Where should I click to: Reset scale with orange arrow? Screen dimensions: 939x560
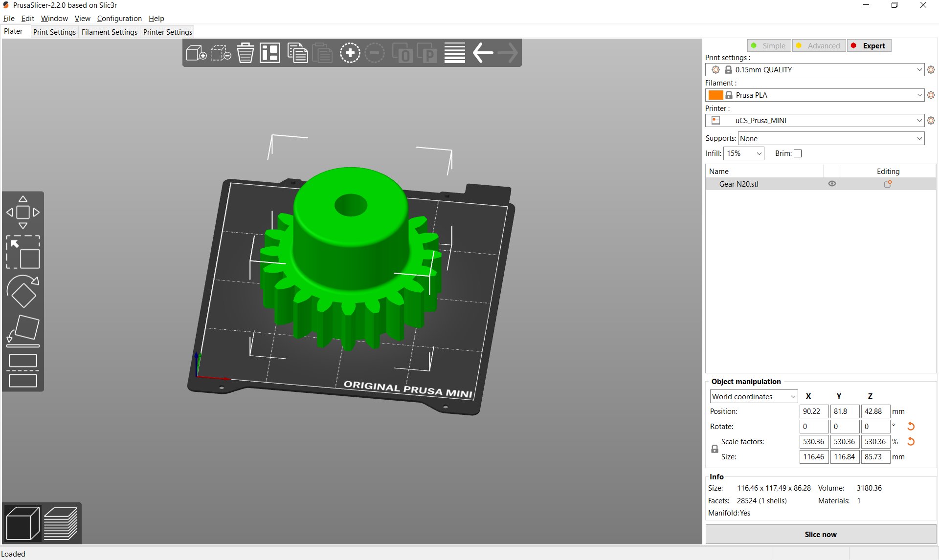click(x=911, y=442)
